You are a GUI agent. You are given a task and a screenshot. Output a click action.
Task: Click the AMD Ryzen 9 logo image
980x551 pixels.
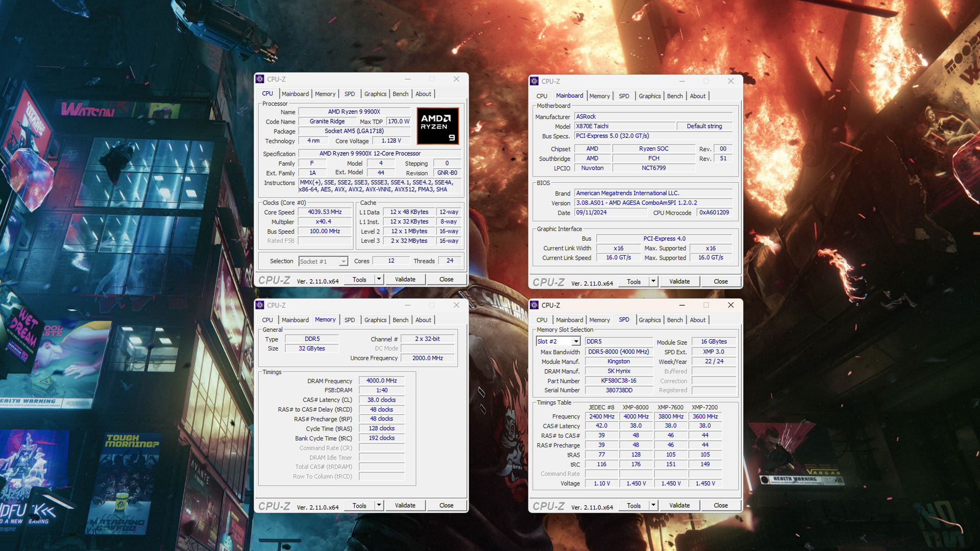click(x=437, y=126)
